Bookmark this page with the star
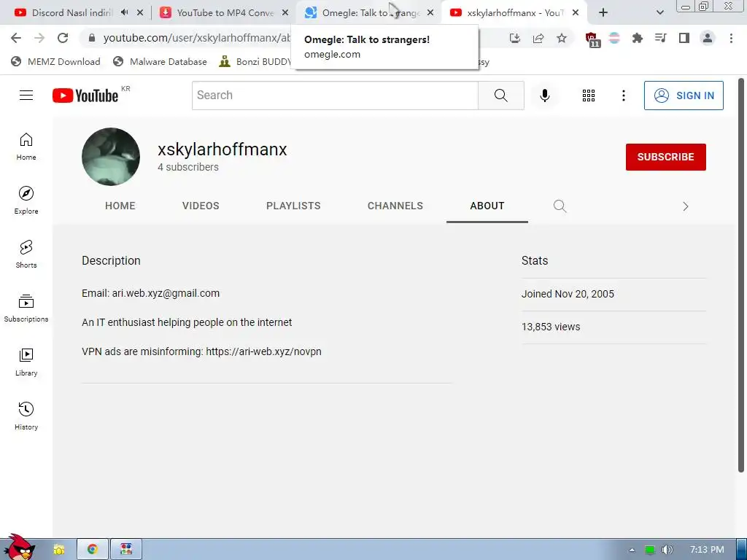Image resolution: width=747 pixels, height=560 pixels. point(562,38)
